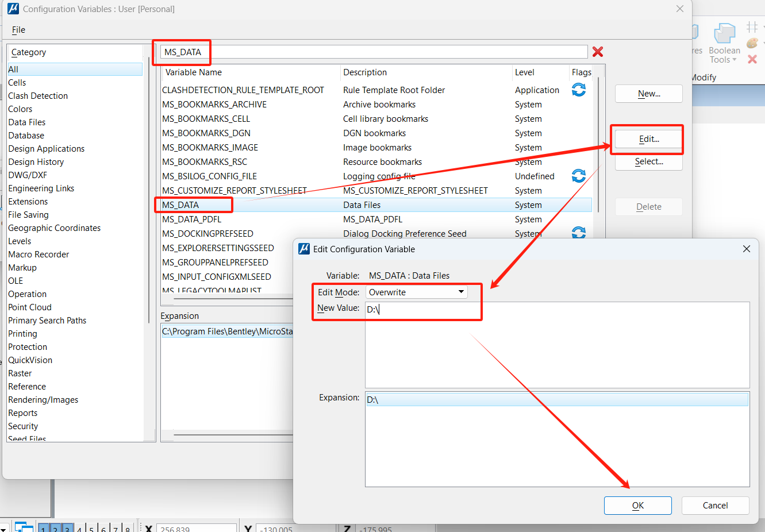Screen dimensions: 765x532
Task: Clear the variable search with the red X
Action: 598,52
